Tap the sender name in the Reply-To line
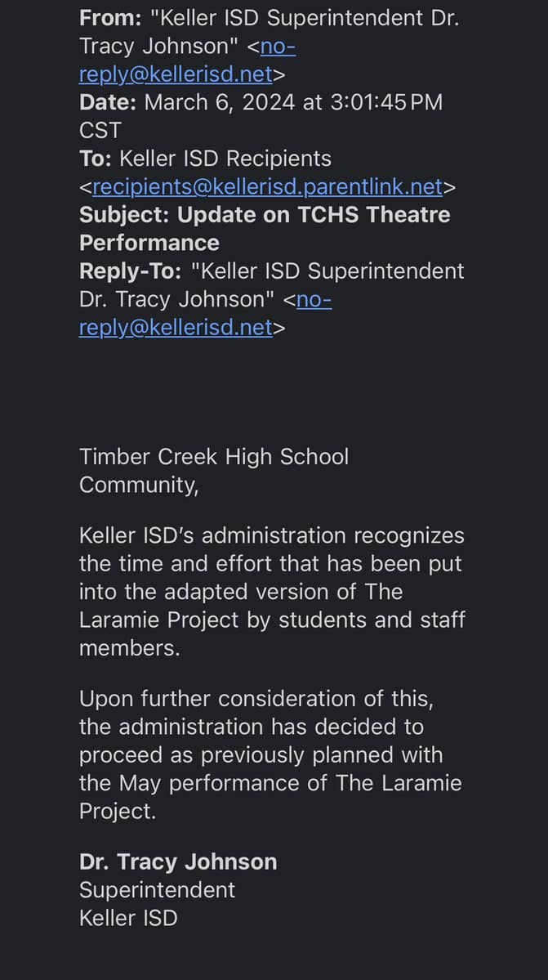 271,285
